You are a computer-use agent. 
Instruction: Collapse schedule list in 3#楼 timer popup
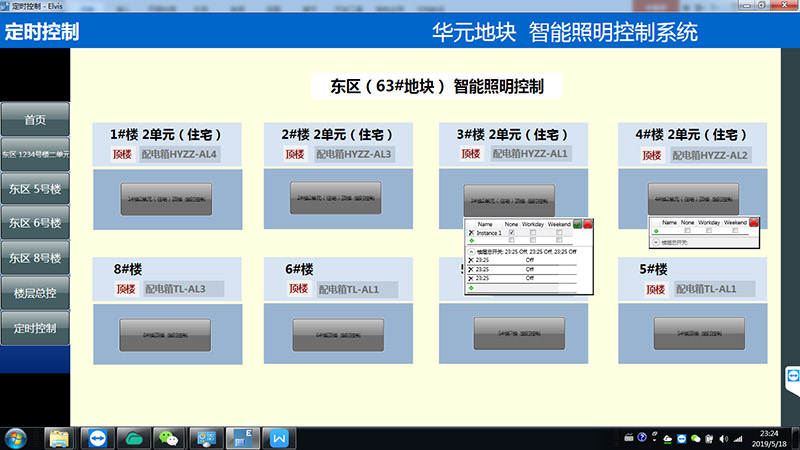pyautogui.click(x=471, y=251)
